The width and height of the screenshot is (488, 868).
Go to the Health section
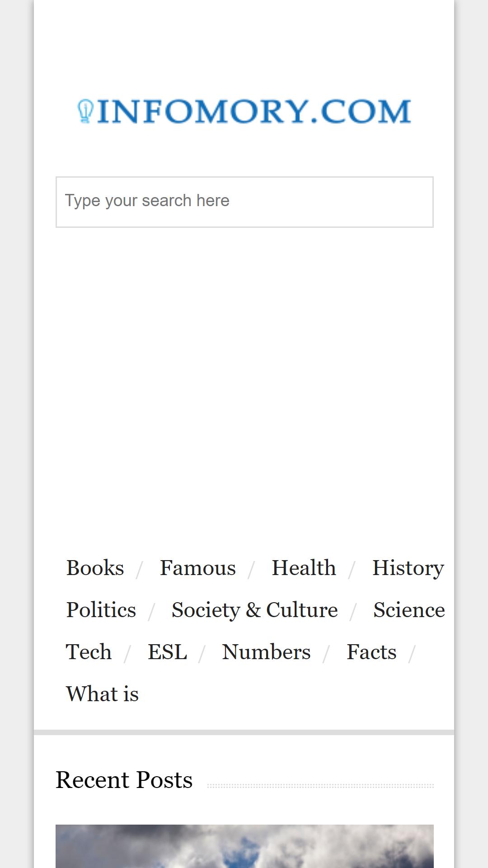[304, 568]
